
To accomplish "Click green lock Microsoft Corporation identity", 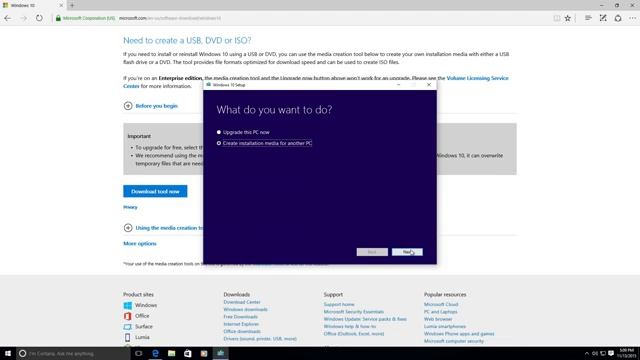I will pos(85,18).
